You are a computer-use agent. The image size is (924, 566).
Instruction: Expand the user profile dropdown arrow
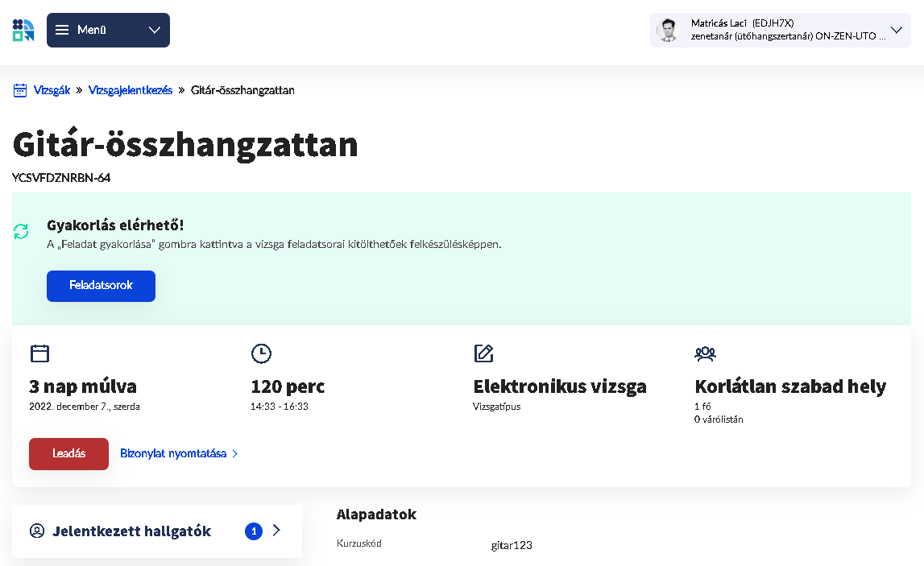[x=897, y=31]
